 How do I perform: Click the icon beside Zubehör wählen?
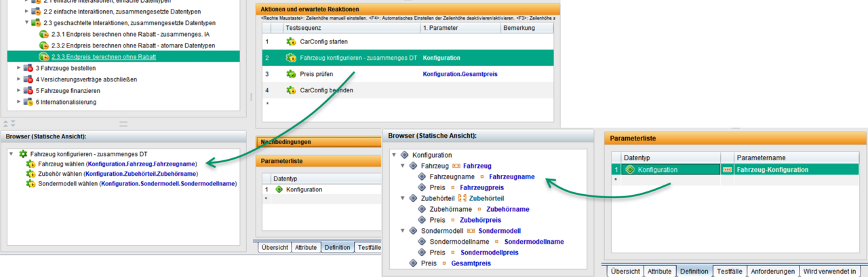(31, 174)
